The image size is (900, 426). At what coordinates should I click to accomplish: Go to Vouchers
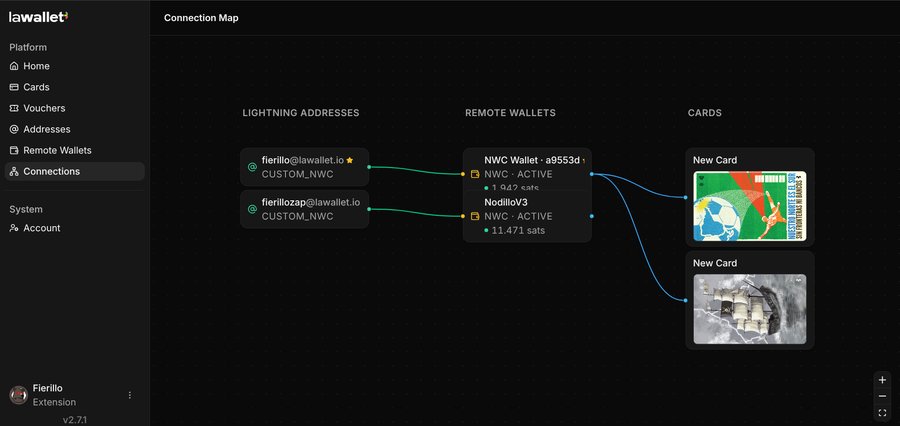pyautogui.click(x=75, y=108)
